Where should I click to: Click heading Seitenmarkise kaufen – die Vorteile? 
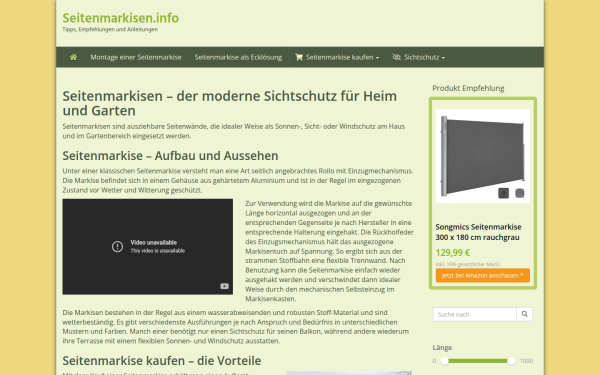point(162,360)
